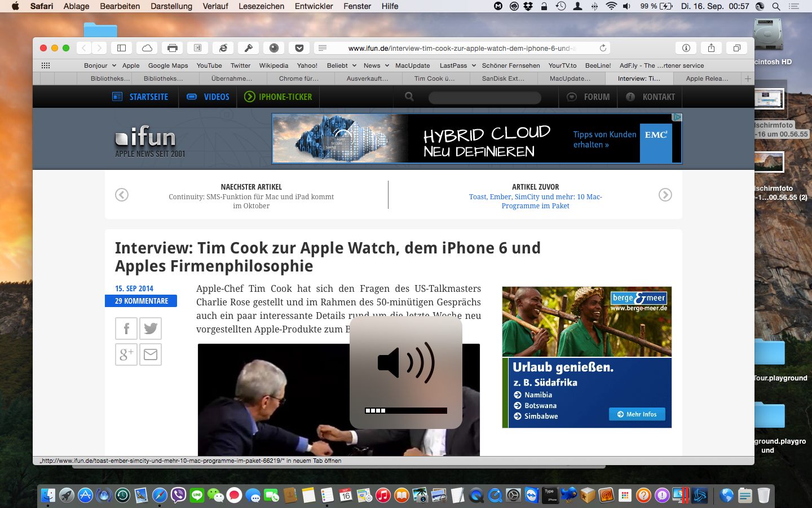The image size is (812, 508).
Task: Open the Share menu in the Safari toolbar
Action: tap(712, 48)
